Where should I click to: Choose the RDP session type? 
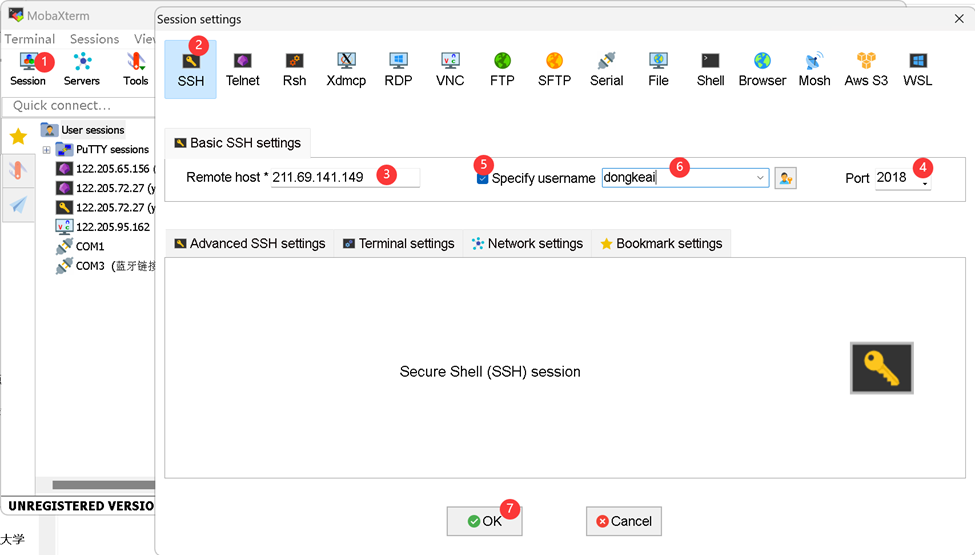pyautogui.click(x=398, y=68)
